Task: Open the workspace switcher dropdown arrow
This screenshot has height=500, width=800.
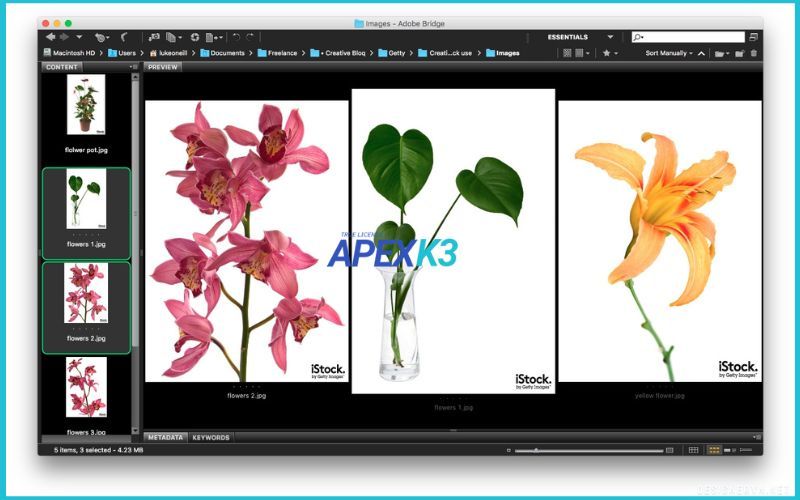Action: click(610, 37)
